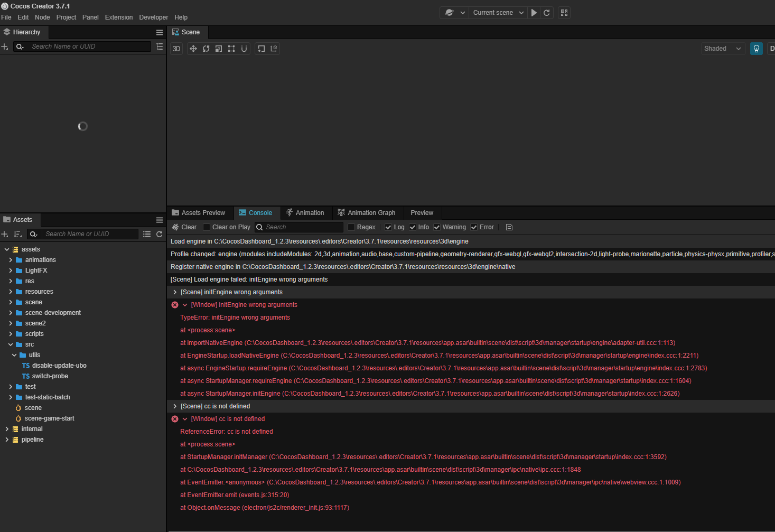The image size is (775, 532).
Task: Switch to the Animation tab
Action: pos(305,213)
